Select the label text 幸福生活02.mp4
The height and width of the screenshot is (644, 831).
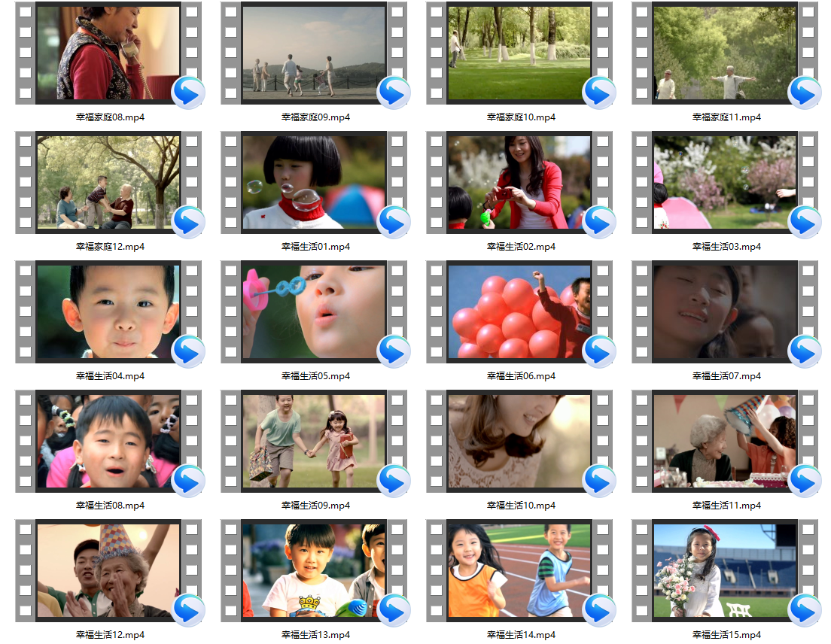click(x=522, y=246)
